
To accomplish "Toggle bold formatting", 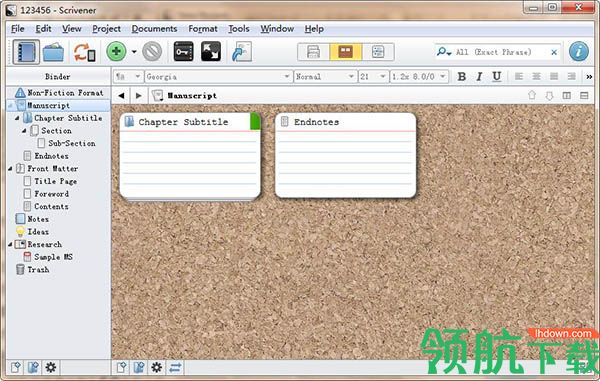I will click(x=462, y=77).
